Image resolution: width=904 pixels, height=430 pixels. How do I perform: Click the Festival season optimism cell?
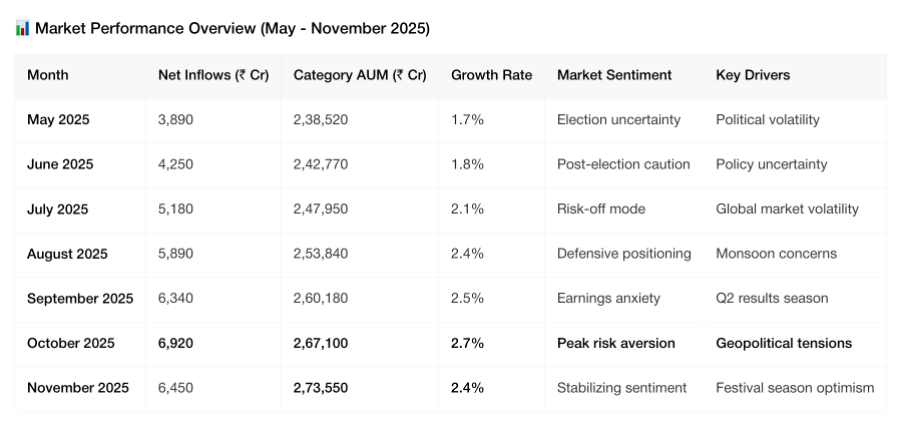795,388
